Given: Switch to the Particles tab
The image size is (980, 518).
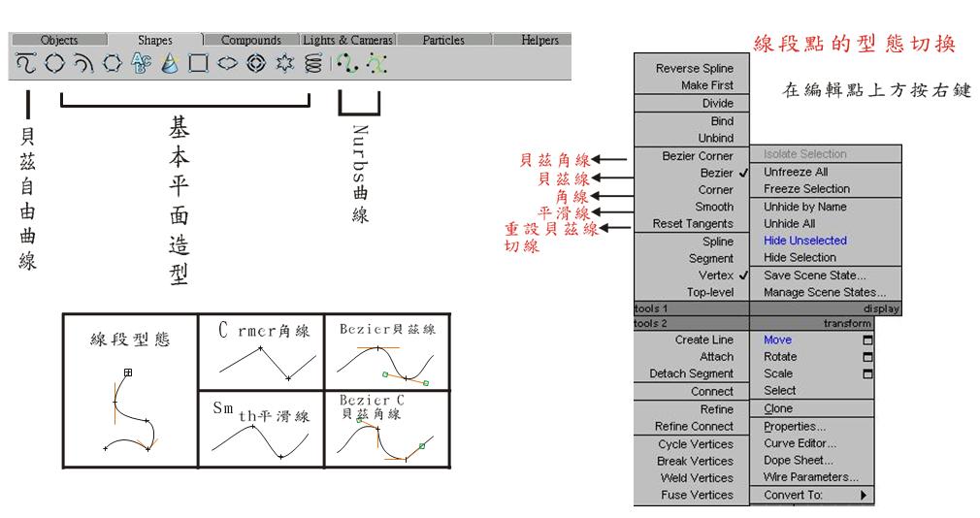Looking at the screenshot, I should tap(443, 40).
